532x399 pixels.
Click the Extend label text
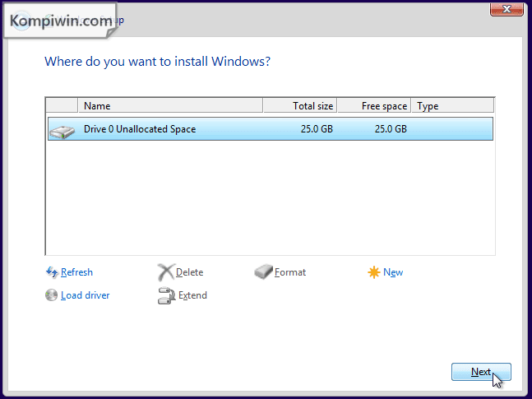tap(192, 295)
